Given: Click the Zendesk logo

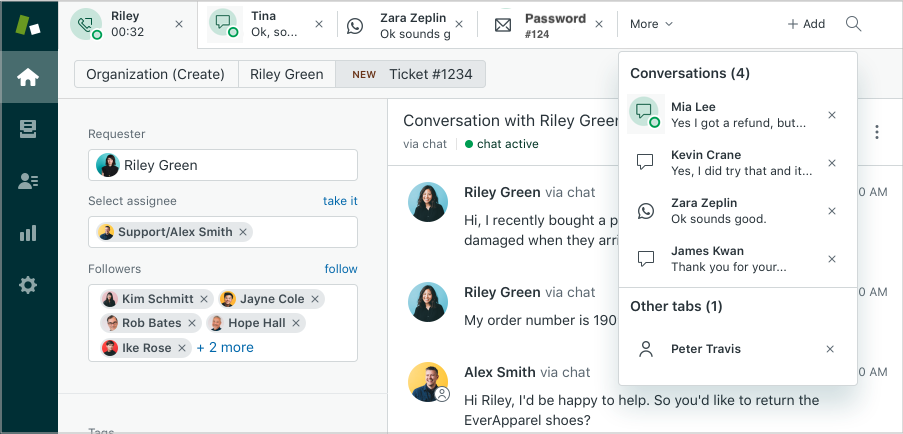Looking at the screenshot, I should point(28,25).
